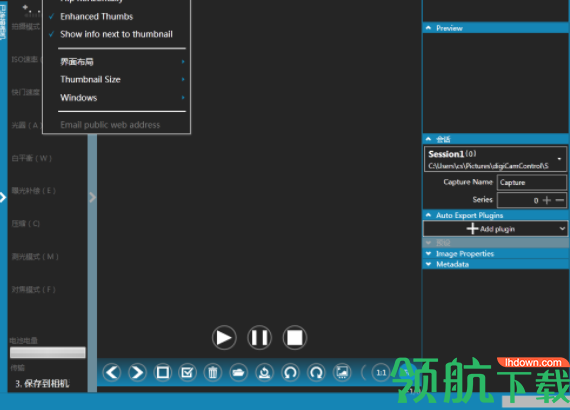570x410 pixels.
Task: Click the 1:1 zoom button
Action: point(381,373)
